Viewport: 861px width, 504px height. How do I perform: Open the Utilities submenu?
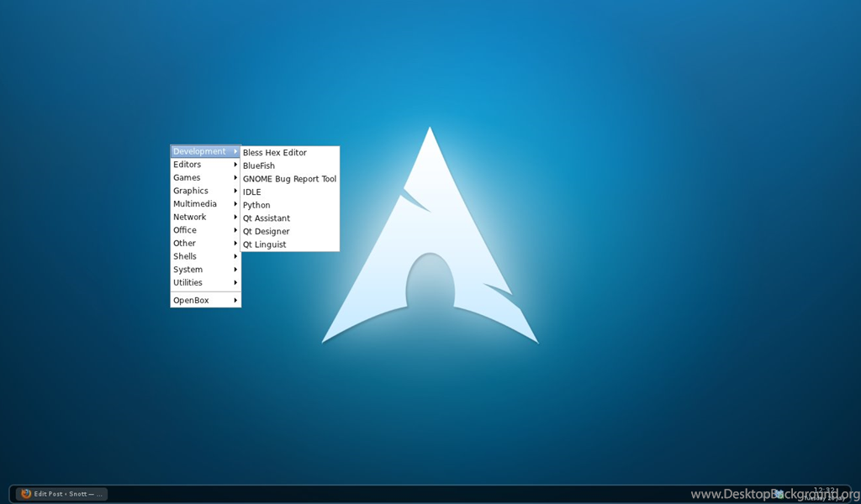pos(205,283)
